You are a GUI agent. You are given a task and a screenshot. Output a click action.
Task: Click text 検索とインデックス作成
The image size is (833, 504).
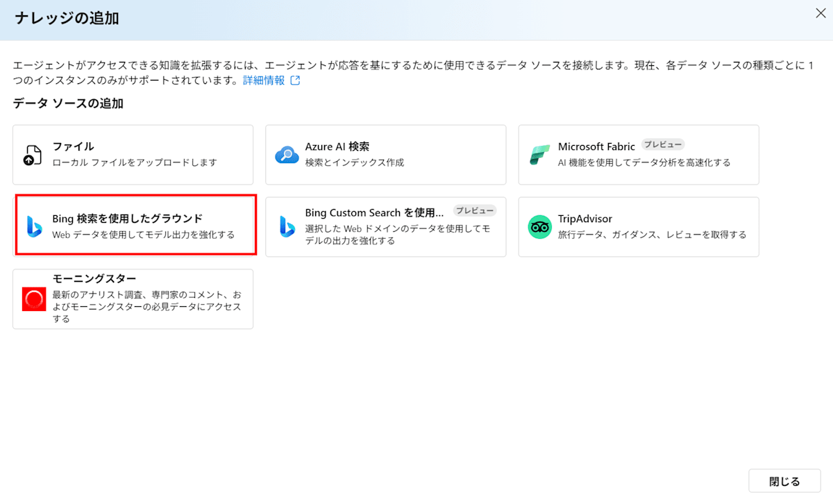click(x=354, y=162)
